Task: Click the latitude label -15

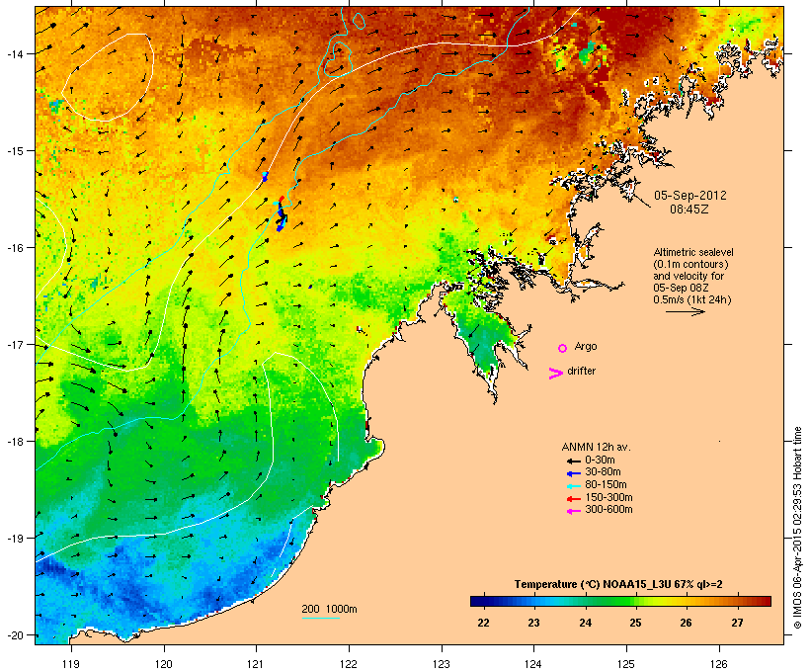Action: [15, 151]
